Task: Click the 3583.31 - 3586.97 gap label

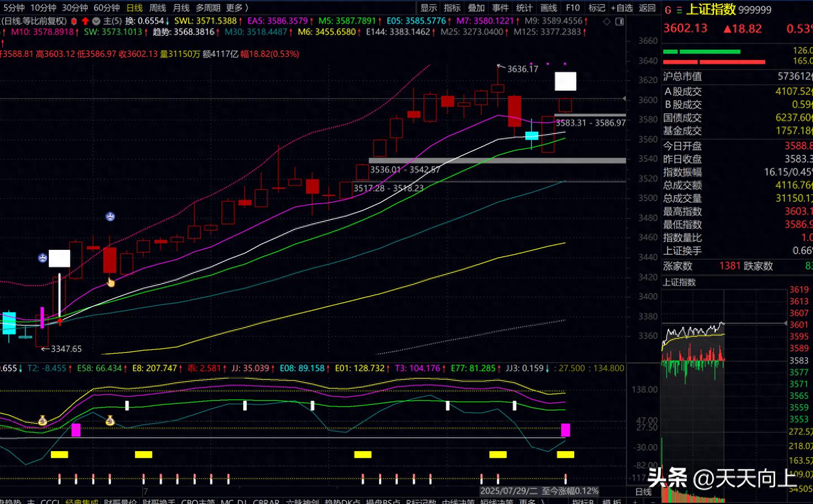Action: (591, 123)
